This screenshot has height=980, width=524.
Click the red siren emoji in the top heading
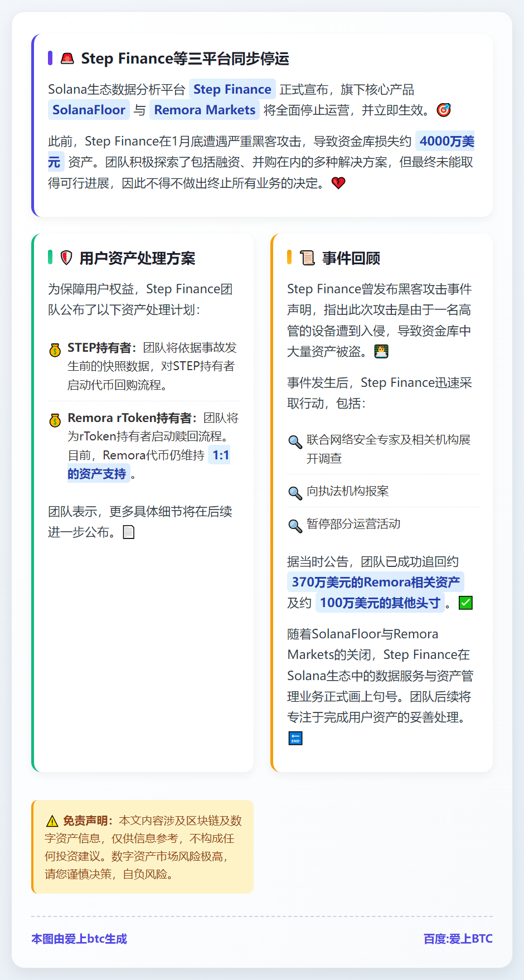(x=67, y=59)
